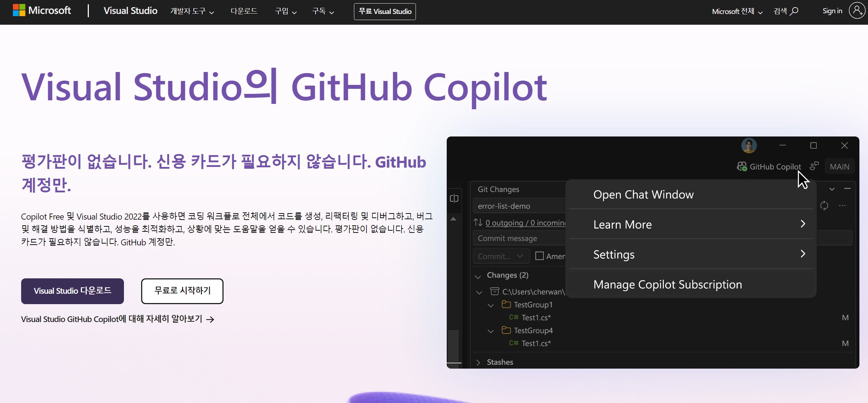The height and width of the screenshot is (403, 868).
Task: Click the GitHub Copilot status badge icon
Action: [742, 167]
